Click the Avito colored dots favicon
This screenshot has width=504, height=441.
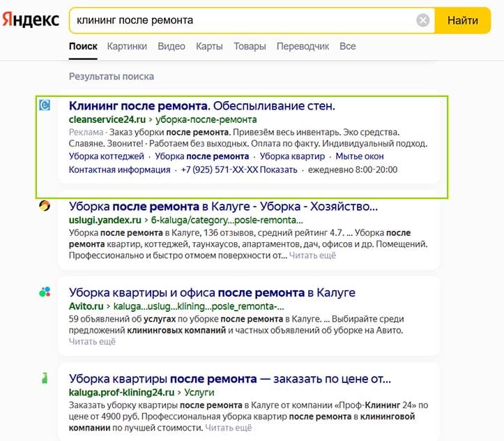[45, 292]
